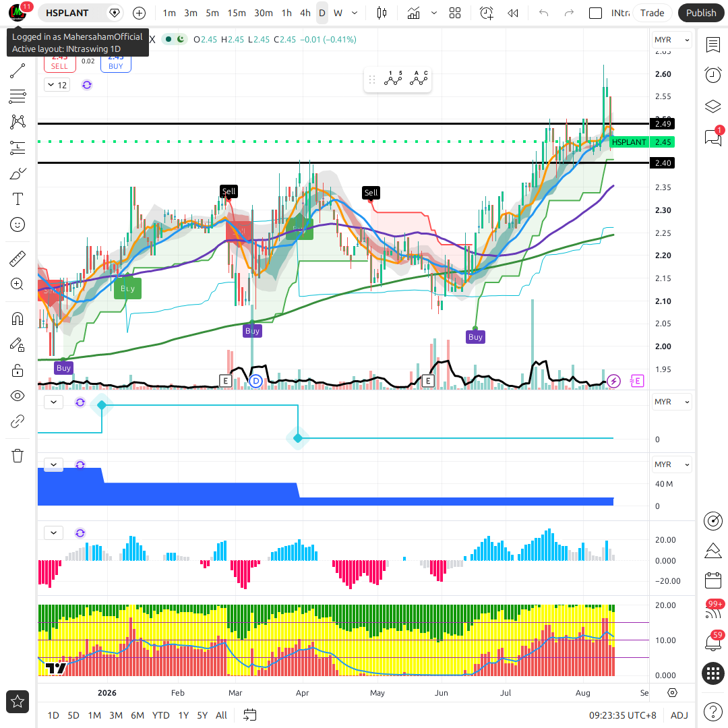Viewport: 728px width, 728px height.
Task: Open chart settings gear on time axis
Action: point(672,693)
